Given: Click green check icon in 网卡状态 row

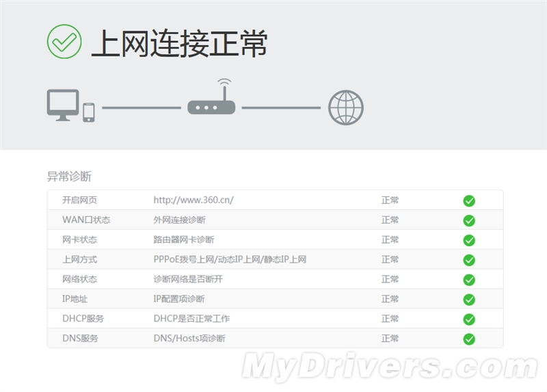Looking at the screenshot, I should (x=469, y=240).
